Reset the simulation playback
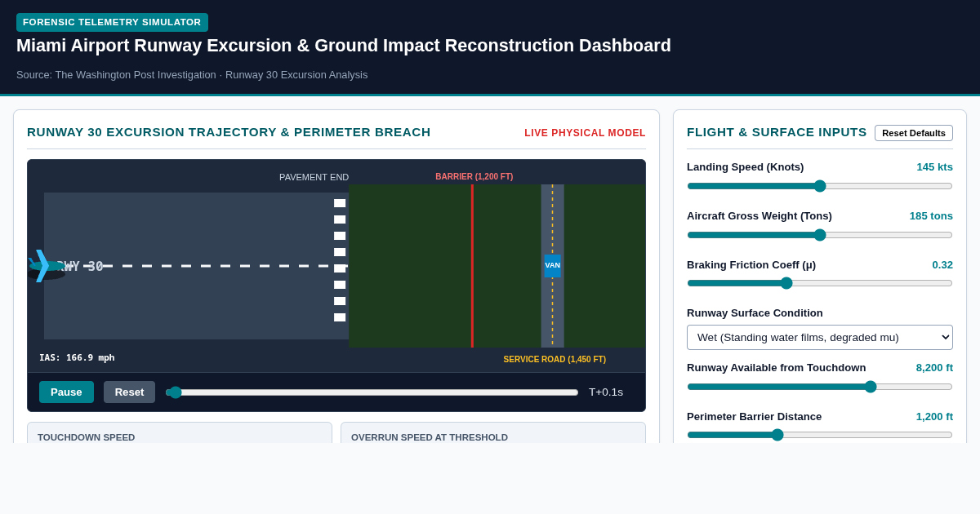The width and height of the screenshot is (980, 514). [129, 392]
